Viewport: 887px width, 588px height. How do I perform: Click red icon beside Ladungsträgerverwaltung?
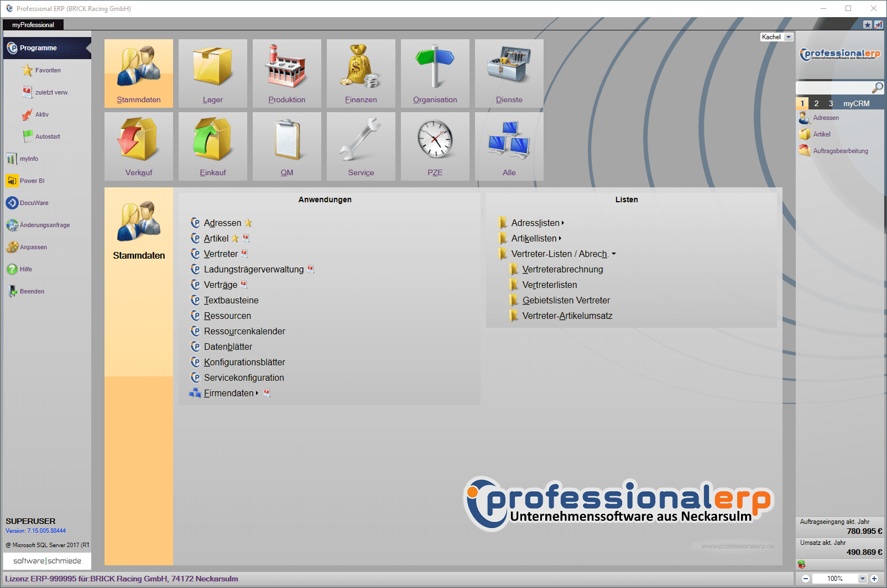coord(311,269)
